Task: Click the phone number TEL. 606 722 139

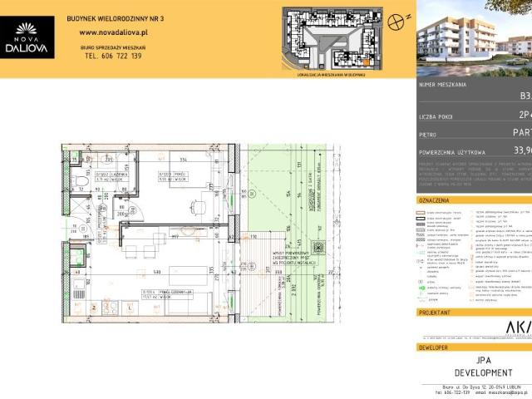Action: 113,56
